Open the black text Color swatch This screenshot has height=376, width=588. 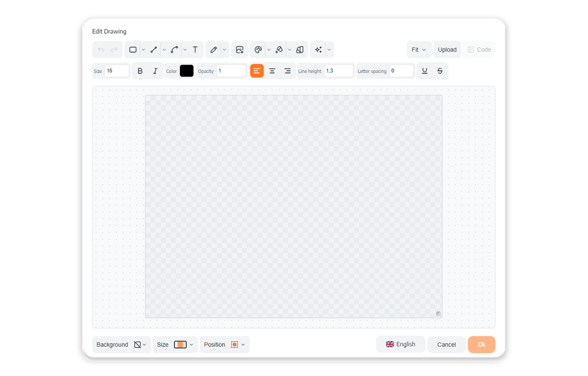[x=187, y=71]
